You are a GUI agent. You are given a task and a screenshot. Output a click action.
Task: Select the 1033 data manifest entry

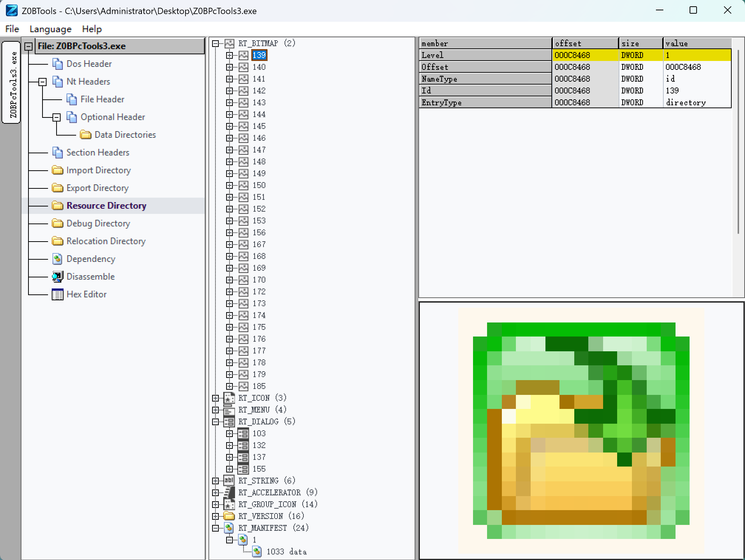pos(286,552)
